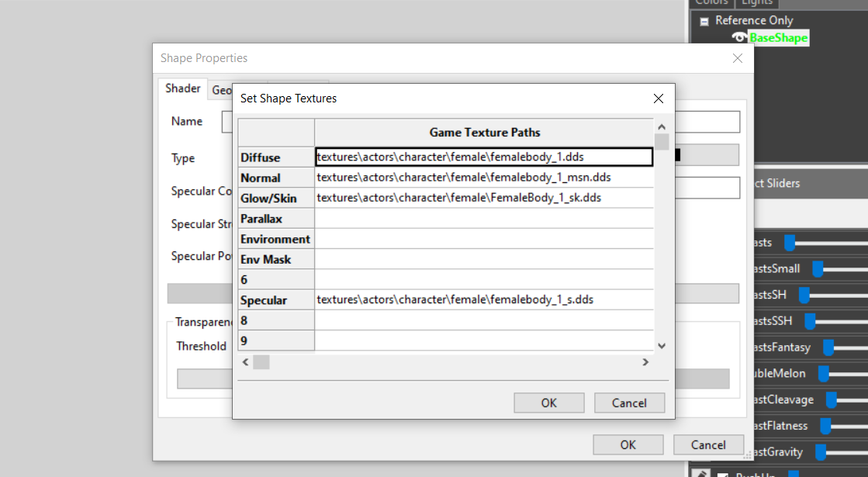Tick the PushUp slider checkbox
This screenshot has height=477, width=868.
click(723, 474)
